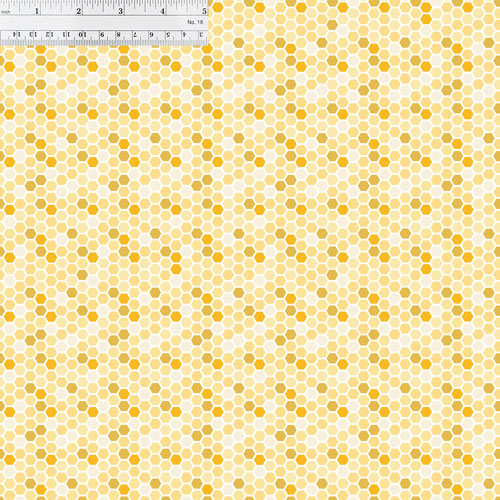Click the 4 inch mark on ruler
This screenshot has height=500, width=500.
pyautogui.click(x=162, y=11)
